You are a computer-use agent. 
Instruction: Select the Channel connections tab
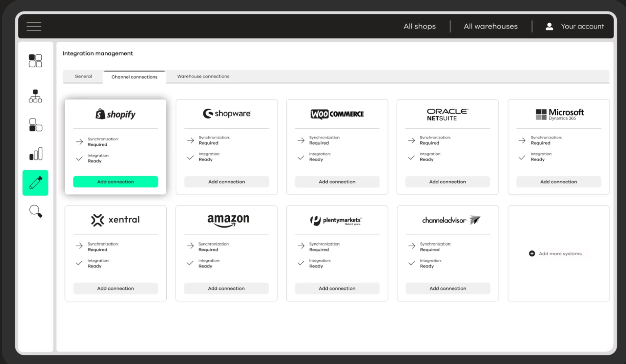coord(134,77)
